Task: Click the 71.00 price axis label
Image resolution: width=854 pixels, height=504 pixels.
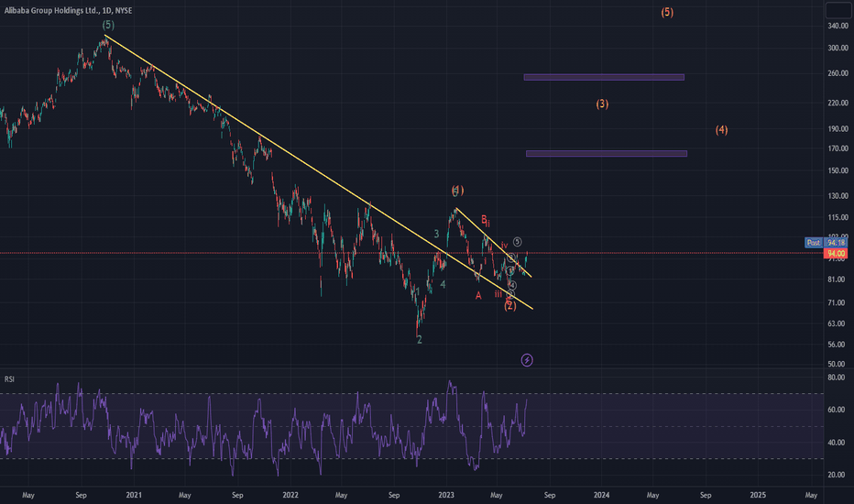Action: click(x=836, y=302)
